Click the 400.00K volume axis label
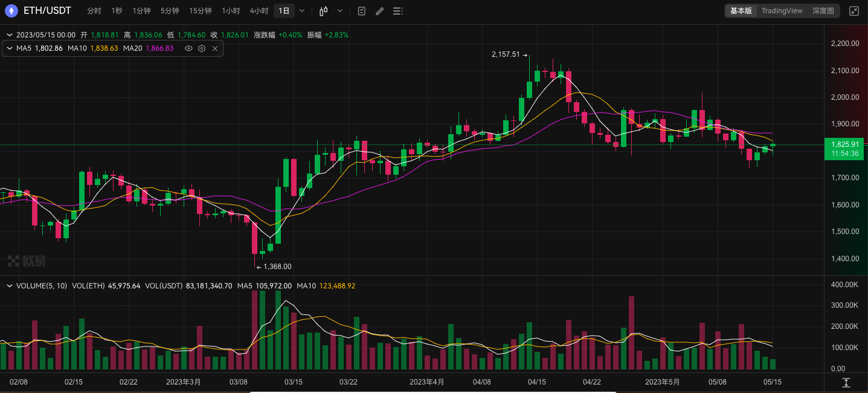Viewport: 868px width, 393px height. pyautogui.click(x=845, y=285)
